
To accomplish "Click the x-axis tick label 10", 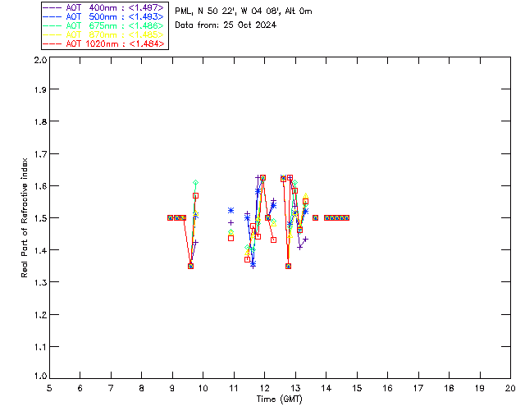I will point(203,388).
